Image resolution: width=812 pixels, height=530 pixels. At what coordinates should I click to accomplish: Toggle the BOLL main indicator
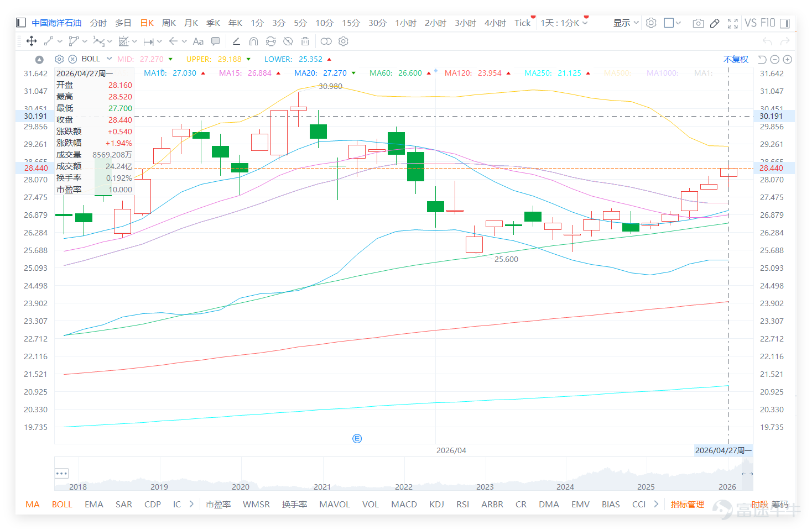coord(62,504)
